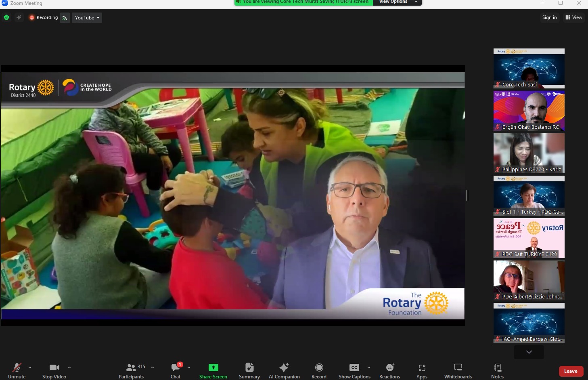Screen dimensions: 588x380
Task: Expand the YouTube livestream dropdown
Action: [x=87, y=18]
